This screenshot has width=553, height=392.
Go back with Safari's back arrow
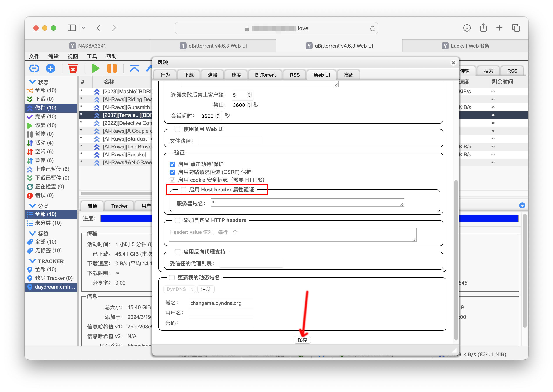pyautogui.click(x=99, y=28)
